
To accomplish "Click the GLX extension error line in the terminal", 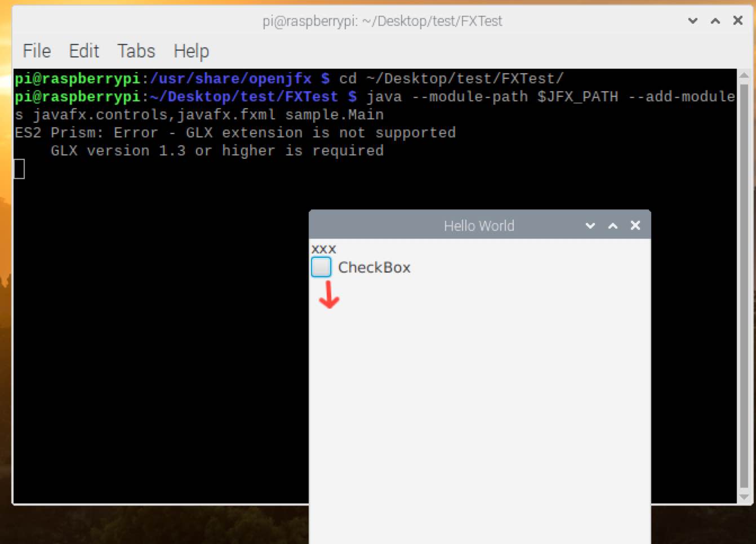I will point(235,132).
